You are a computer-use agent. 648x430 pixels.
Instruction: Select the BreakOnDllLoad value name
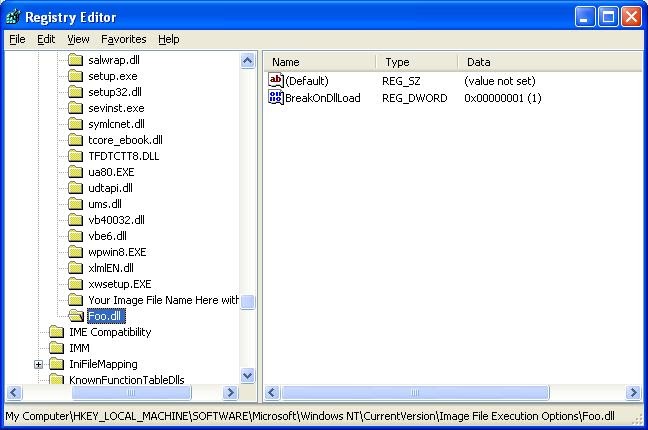[323, 98]
